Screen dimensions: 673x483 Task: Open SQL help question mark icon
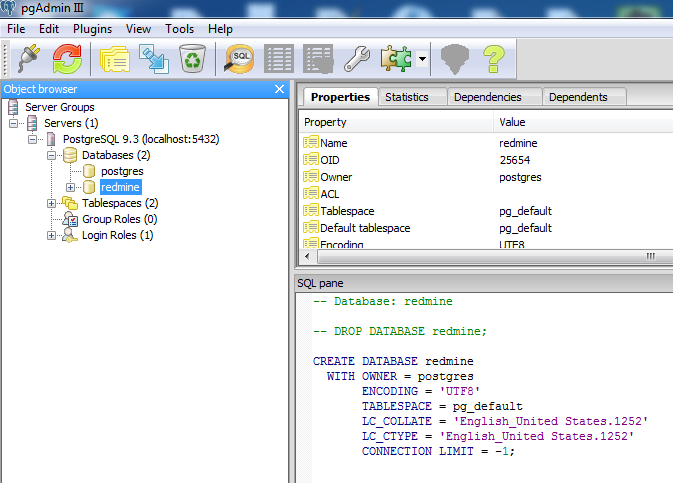(x=494, y=59)
